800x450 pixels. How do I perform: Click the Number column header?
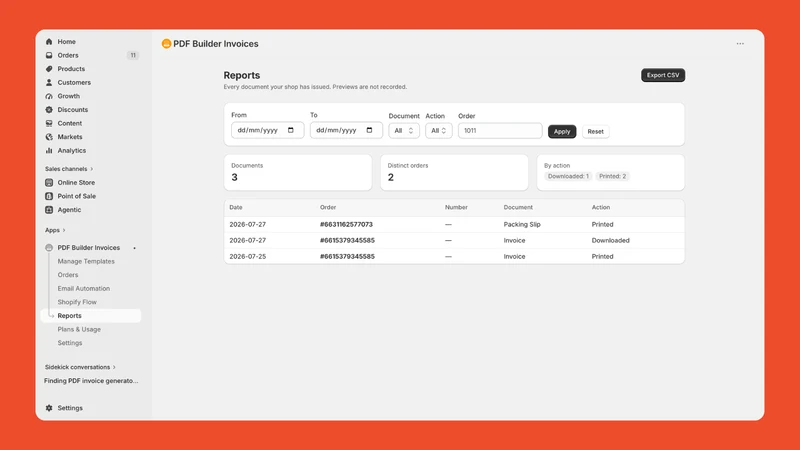click(456, 208)
